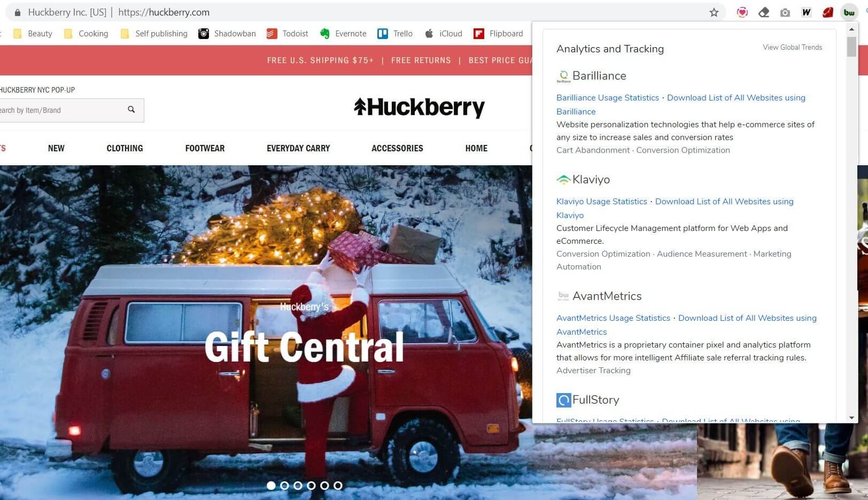This screenshot has height=500, width=868.
Task: Open the camera screenshot extension
Action: [x=785, y=12]
